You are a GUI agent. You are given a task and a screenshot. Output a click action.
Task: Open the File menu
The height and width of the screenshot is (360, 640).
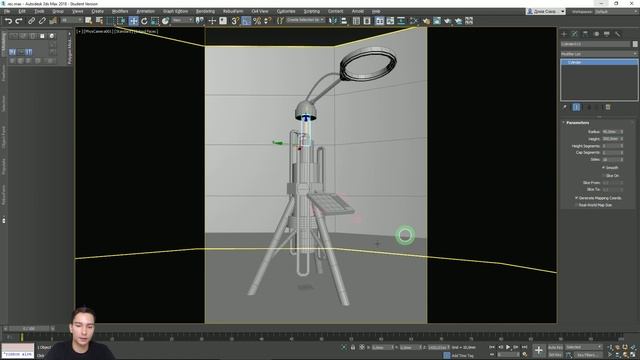[x=7, y=11]
